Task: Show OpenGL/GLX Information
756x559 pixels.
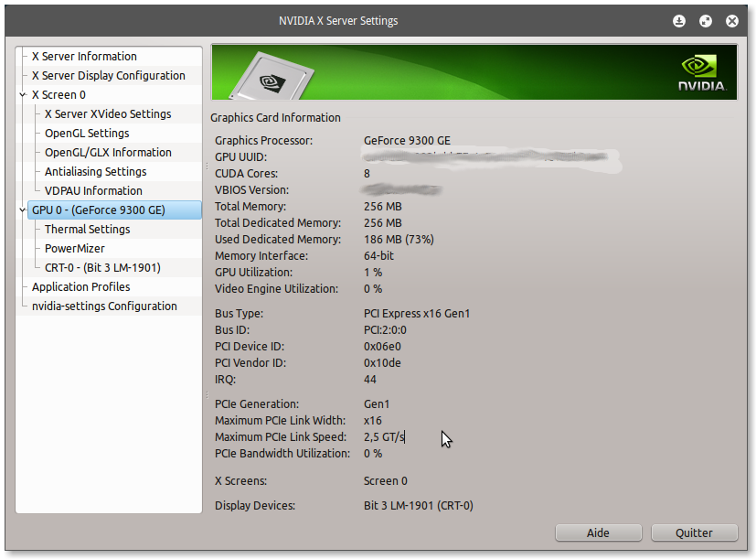Action: (108, 153)
